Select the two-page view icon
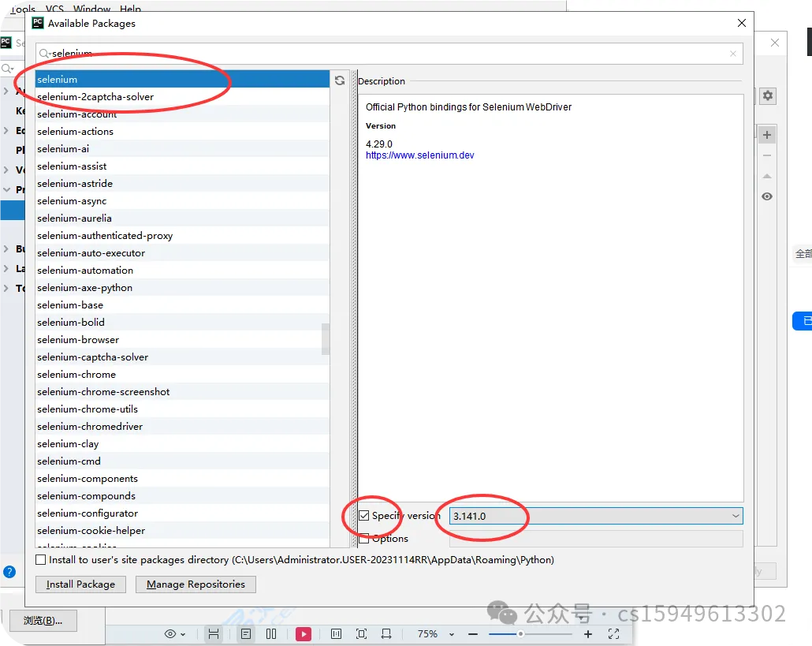812x646 pixels. (x=271, y=634)
